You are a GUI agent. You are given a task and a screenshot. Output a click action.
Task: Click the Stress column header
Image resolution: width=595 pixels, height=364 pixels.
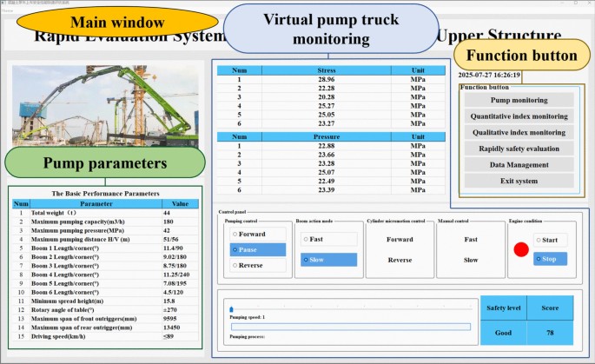(327, 70)
